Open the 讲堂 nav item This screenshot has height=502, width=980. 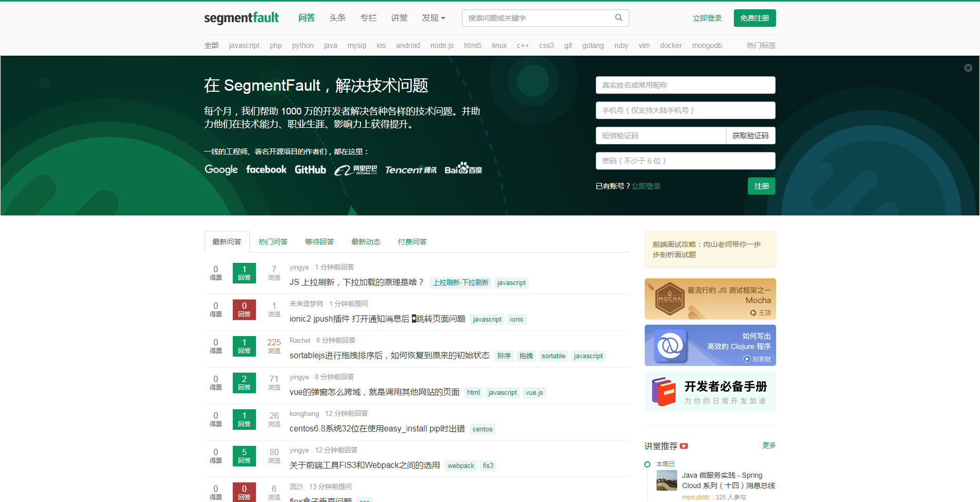pyautogui.click(x=399, y=18)
